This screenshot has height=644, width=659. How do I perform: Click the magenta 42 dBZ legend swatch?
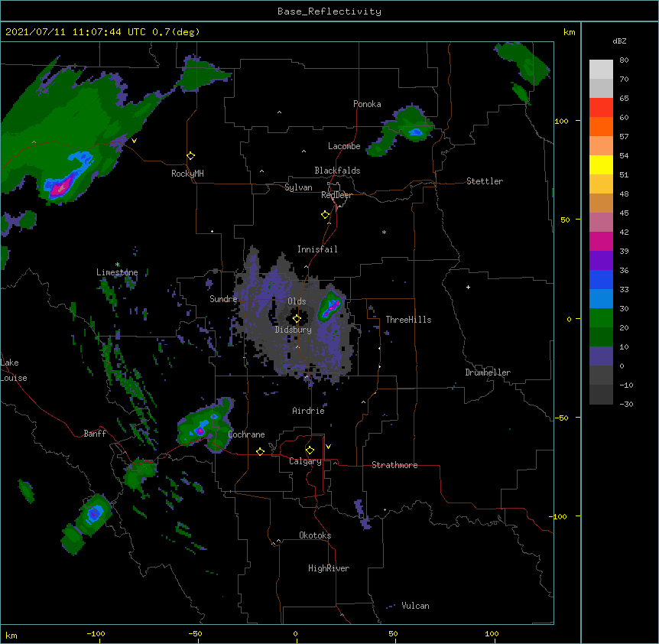601,241
